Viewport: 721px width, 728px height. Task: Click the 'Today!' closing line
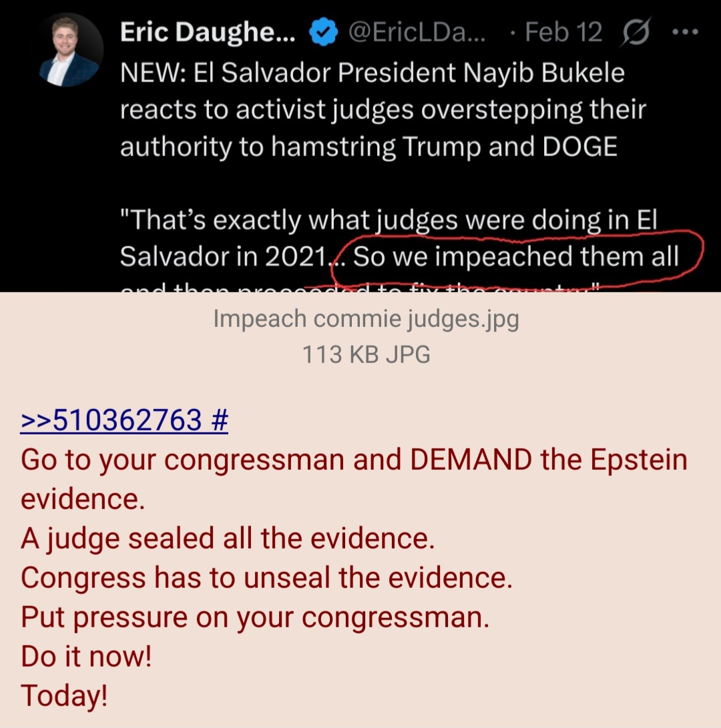[64, 696]
